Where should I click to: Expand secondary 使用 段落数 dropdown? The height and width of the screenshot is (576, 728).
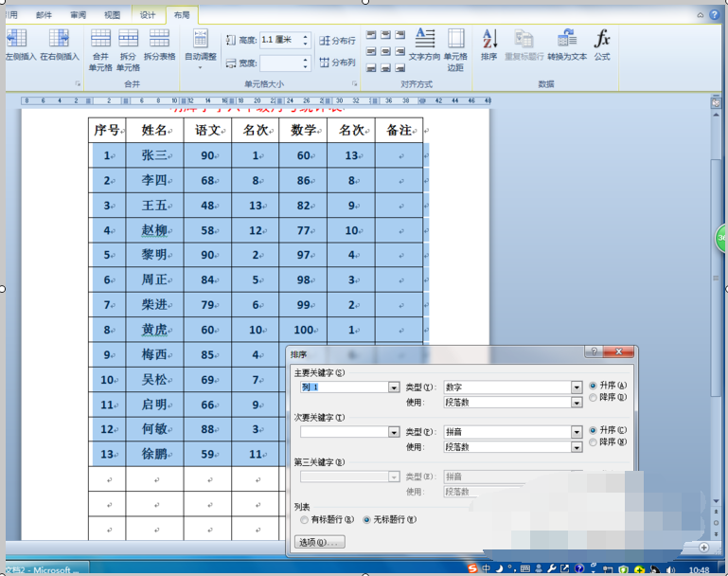[577, 447]
